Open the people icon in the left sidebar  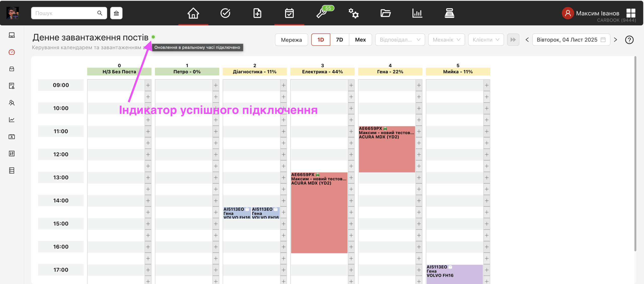(x=12, y=103)
